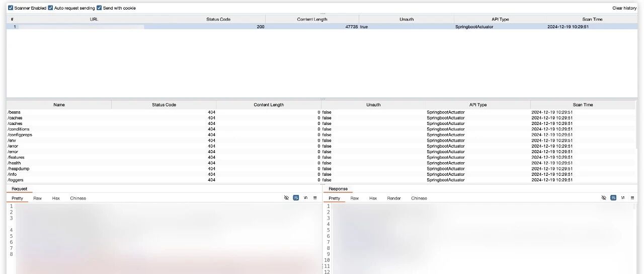Image resolution: width=644 pixels, height=274 pixels.
Task: Select the /info endpoint row
Action: (321, 174)
